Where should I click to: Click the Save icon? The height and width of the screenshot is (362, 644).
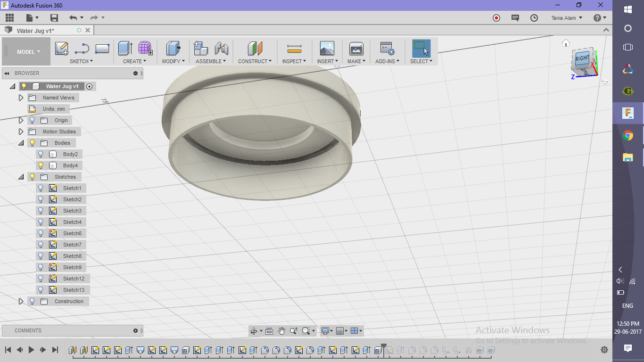pyautogui.click(x=54, y=18)
